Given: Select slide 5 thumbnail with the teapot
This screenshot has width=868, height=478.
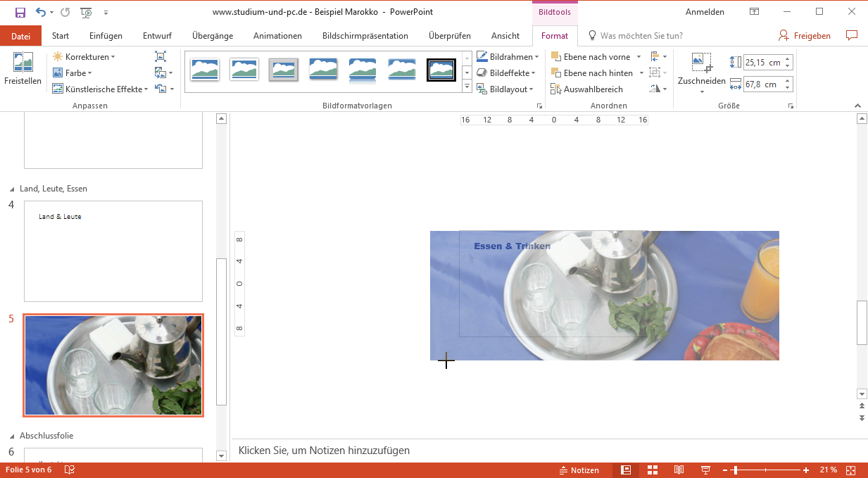Looking at the screenshot, I should (113, 365).
